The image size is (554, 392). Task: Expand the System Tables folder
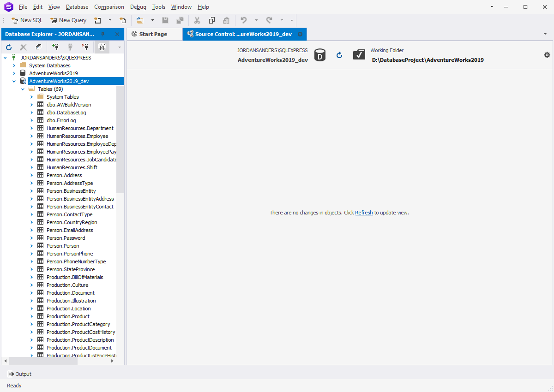coord(31,97)
